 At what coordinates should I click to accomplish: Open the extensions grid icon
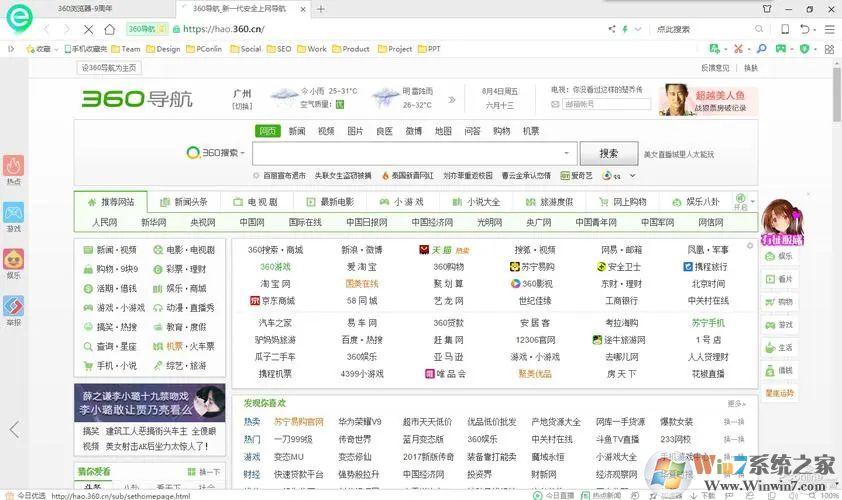(830, 49)
